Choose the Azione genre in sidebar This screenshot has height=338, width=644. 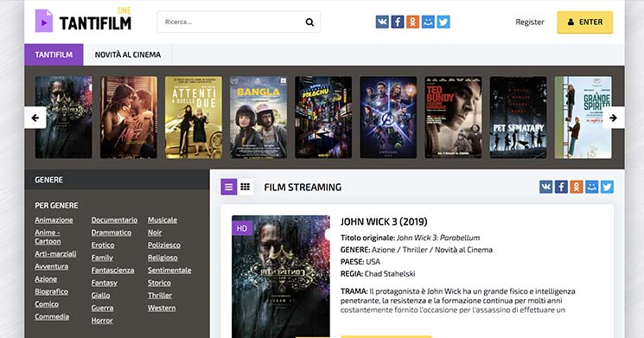(x=46, y=279)
